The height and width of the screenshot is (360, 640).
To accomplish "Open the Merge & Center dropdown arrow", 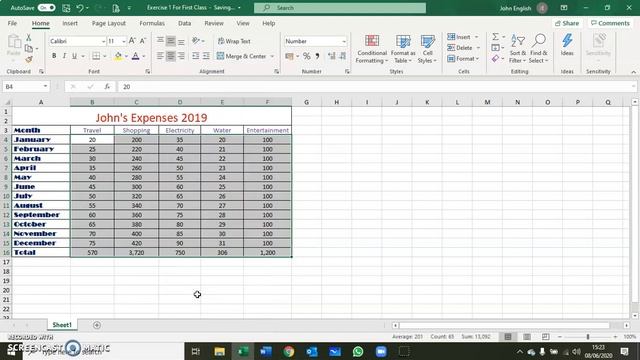I will [272, 56].
